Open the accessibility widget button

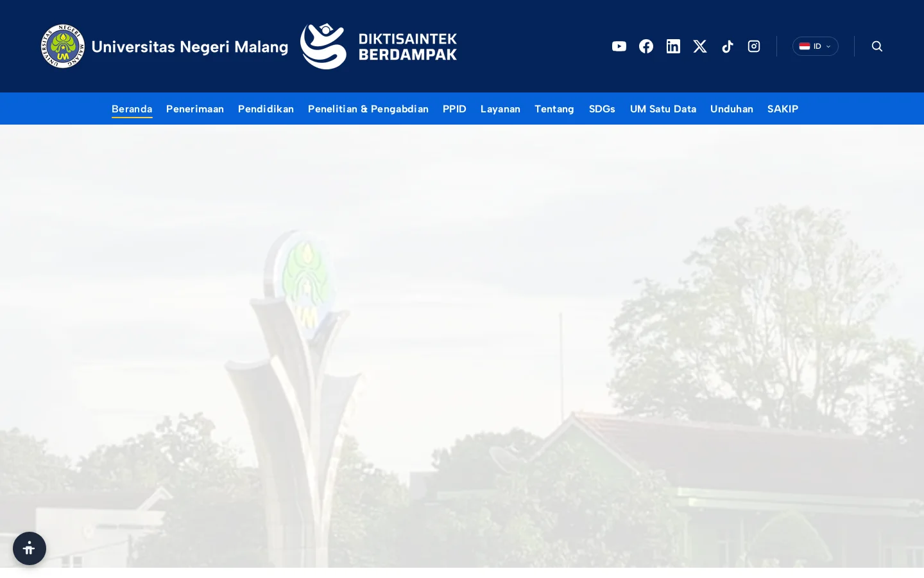pos(30,548)
